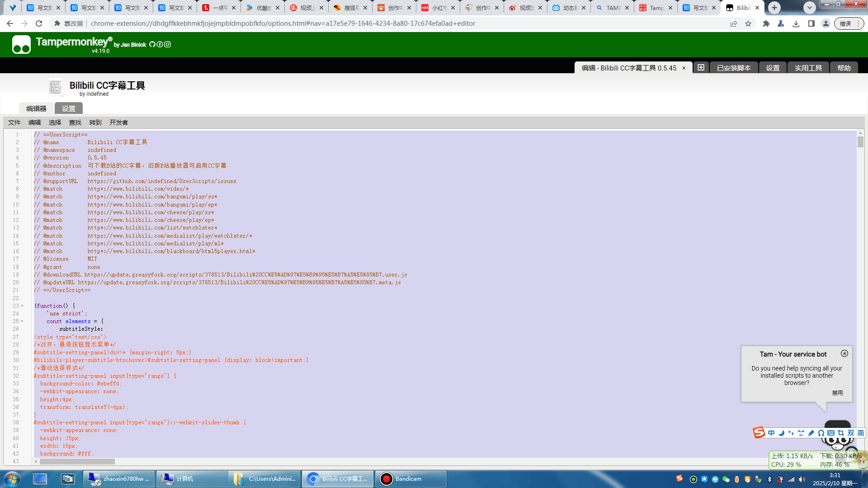Click the Chrome extensions puzzle icon
868x488 pixels.
766,23
